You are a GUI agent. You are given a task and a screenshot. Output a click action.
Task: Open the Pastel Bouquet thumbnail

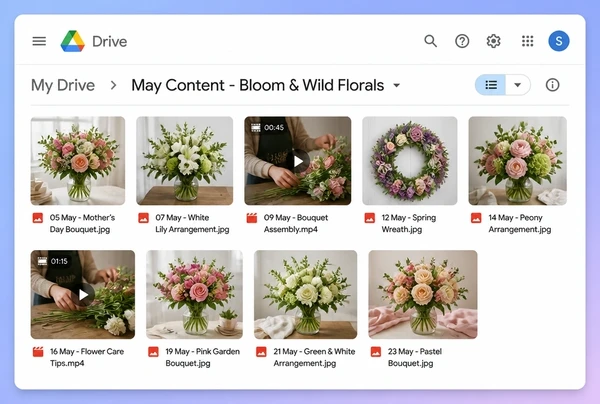(x=423, y=295)
